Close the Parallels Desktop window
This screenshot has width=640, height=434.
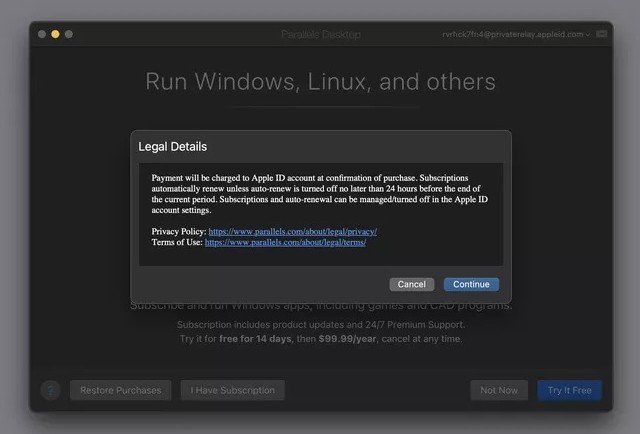(42, 34)
